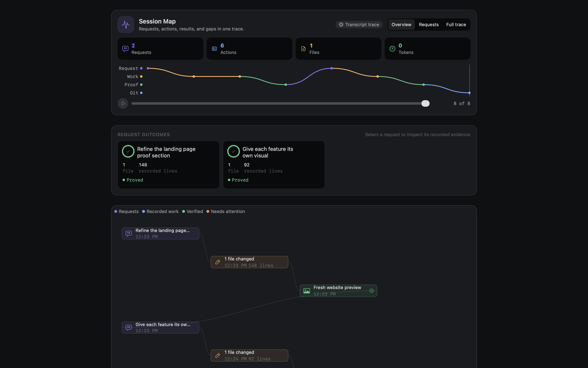This screenshot has height=368, width=588.
Task: Click the final Git point on the chart
Action: [x=469, y=93]
